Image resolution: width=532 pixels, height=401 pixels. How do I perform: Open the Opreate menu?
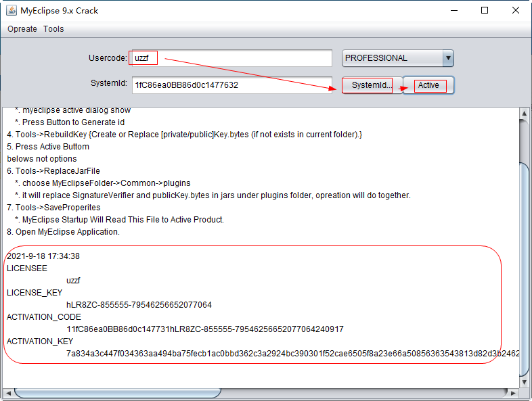(22, 29)
